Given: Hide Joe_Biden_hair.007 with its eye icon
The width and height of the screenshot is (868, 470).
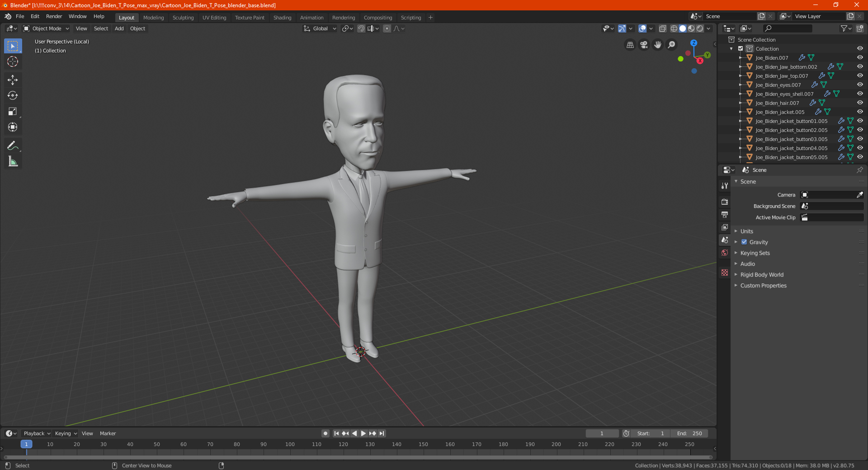Looking at the screenshot, I should [860, 103].
